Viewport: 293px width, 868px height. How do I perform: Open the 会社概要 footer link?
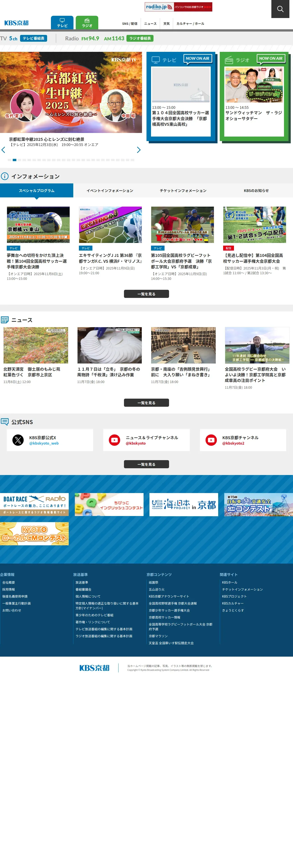click(x=8, y=582)
